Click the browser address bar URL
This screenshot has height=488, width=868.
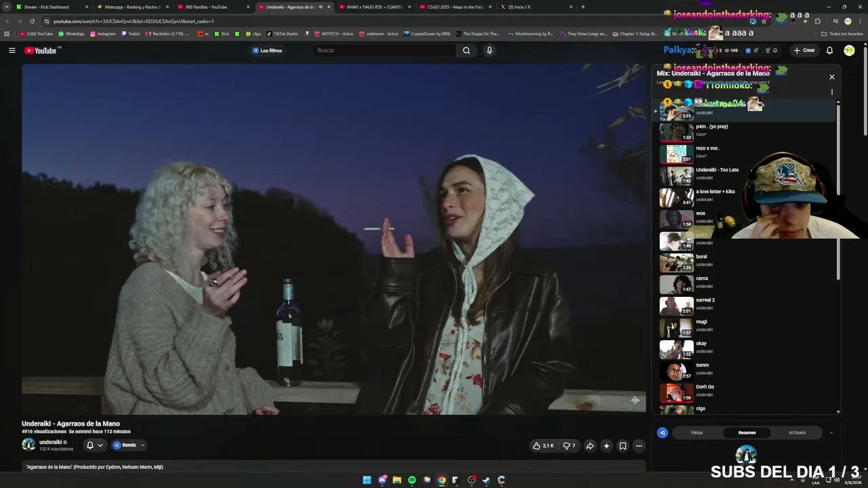coord(134,21)
